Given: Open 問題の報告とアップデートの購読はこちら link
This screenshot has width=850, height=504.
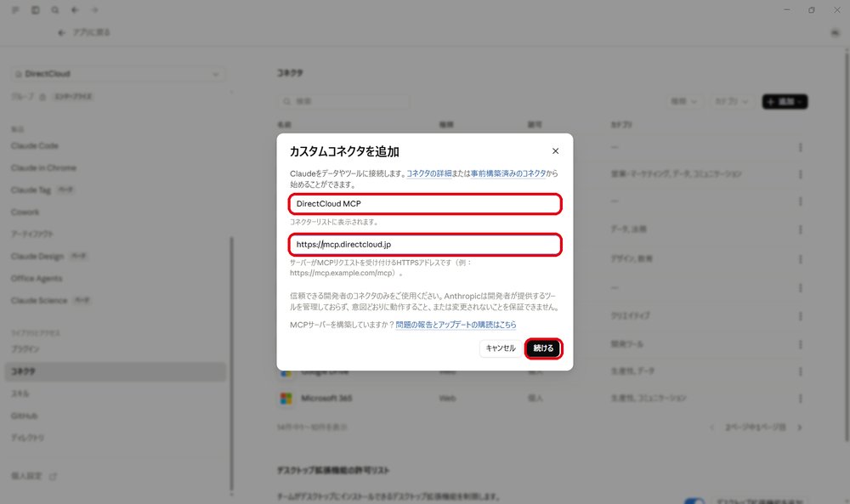Looking at the screenshot, I should click(456, 325).
